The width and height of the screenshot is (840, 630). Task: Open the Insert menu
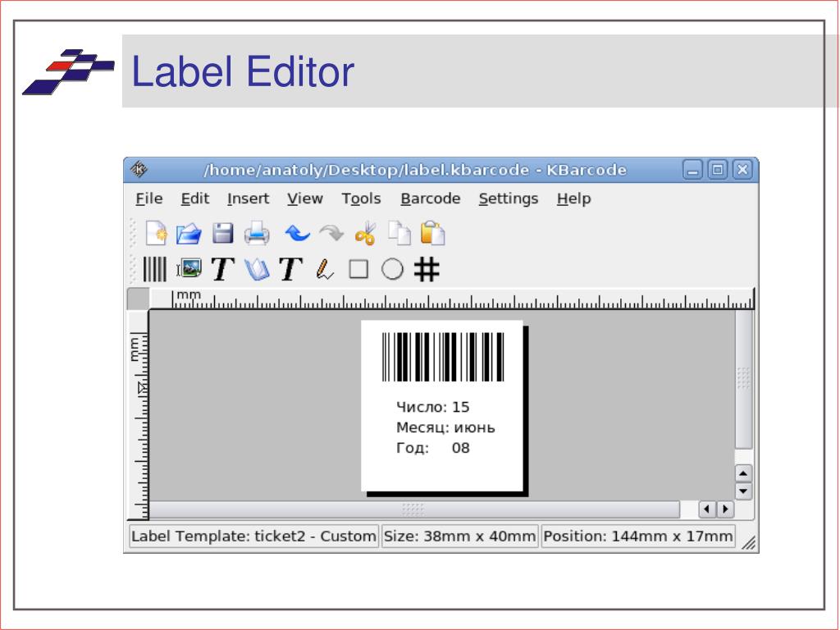[248, 199]
